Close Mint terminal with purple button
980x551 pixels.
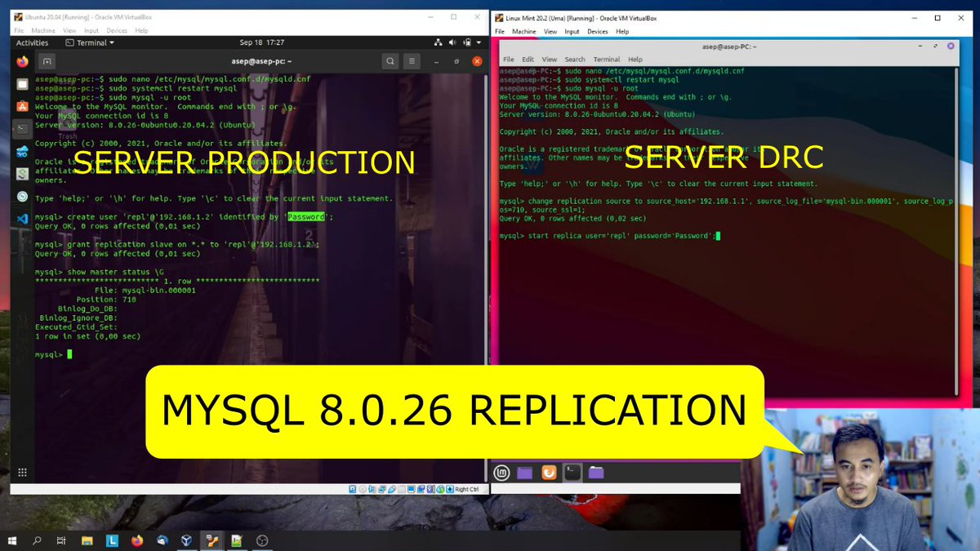pyautogui.click(x=951, y=47)
